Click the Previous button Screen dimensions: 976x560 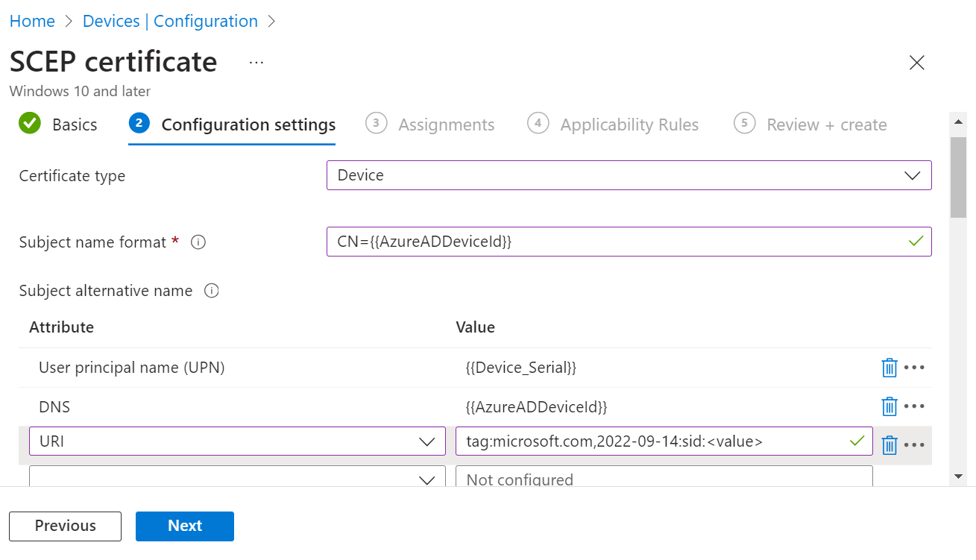(x=65, y=526)
